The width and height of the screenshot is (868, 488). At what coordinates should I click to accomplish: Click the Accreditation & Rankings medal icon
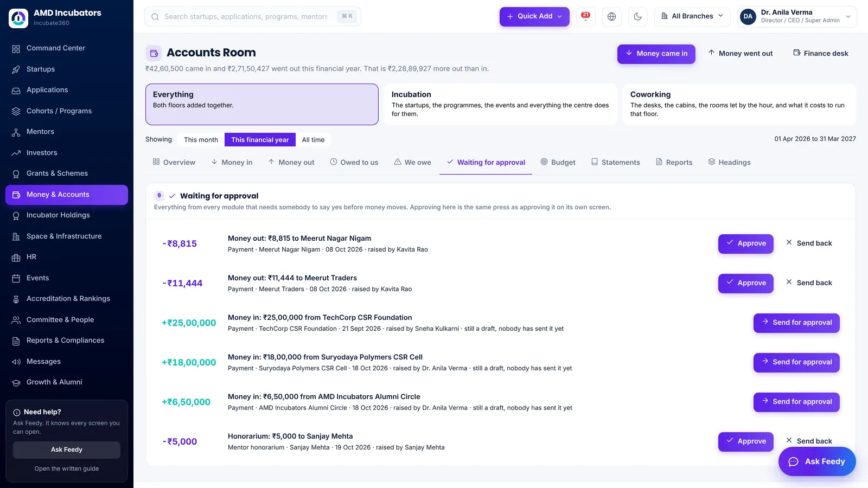click(x=16, y=299)
